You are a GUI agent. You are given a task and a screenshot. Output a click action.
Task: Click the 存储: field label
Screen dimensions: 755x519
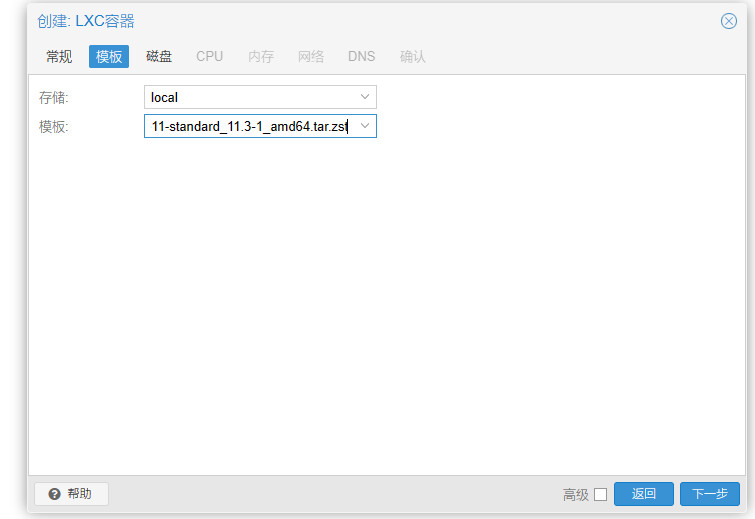[x=54, y=98]
